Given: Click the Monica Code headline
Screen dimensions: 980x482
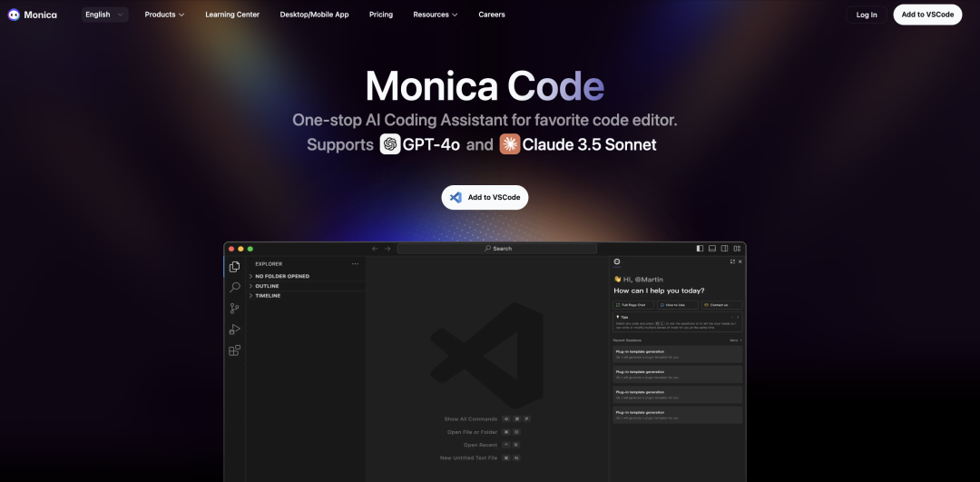Looking at the screenshot, I should click(485, 85).
